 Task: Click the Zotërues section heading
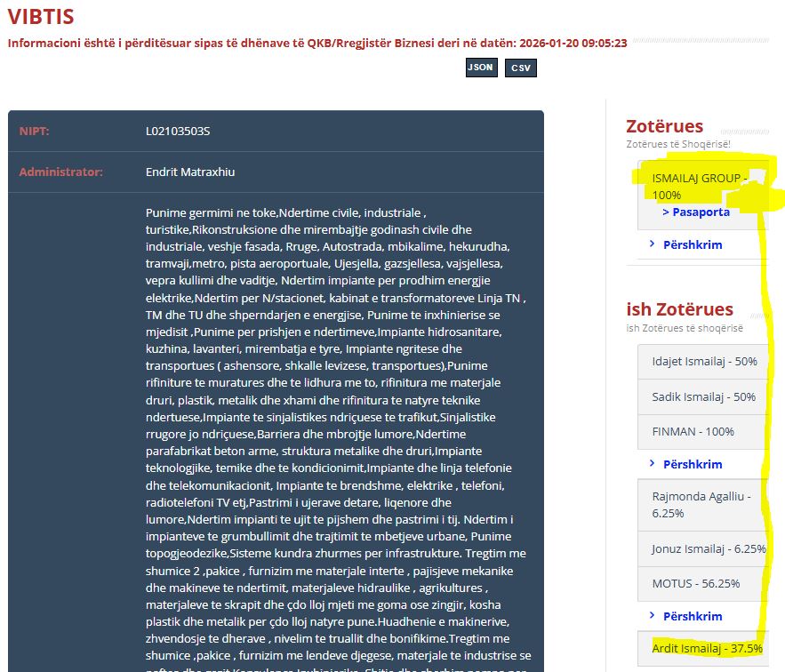coord(664,126)
